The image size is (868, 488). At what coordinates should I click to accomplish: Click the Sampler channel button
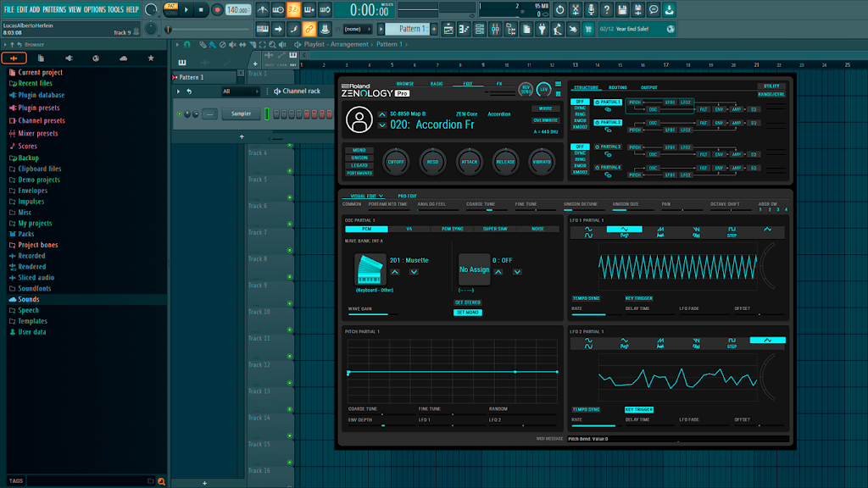(x=241, y=114)
